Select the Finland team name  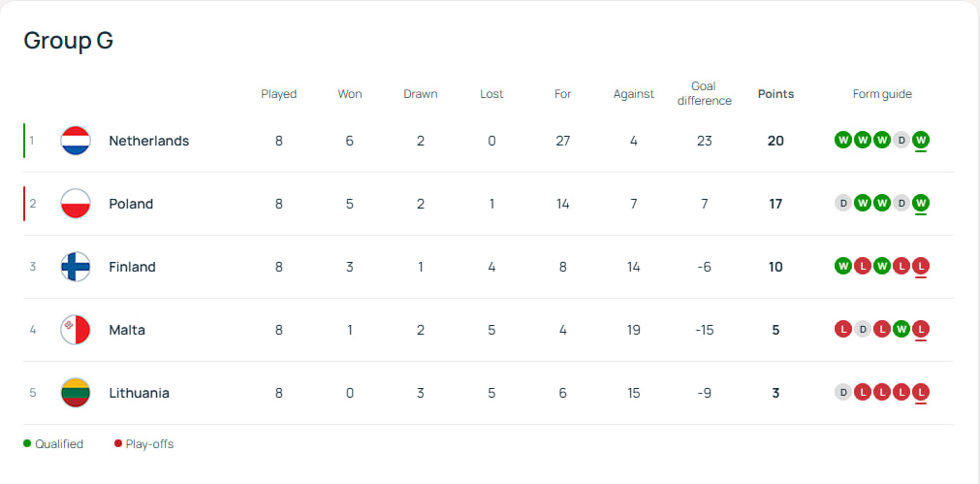click(132, 267)
